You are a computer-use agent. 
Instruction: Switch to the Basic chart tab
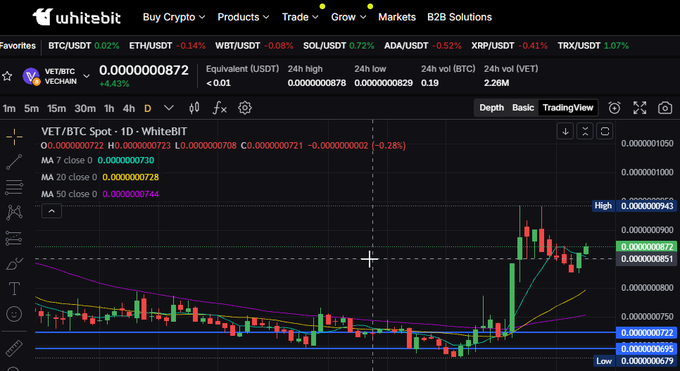(x=523, y=108)
